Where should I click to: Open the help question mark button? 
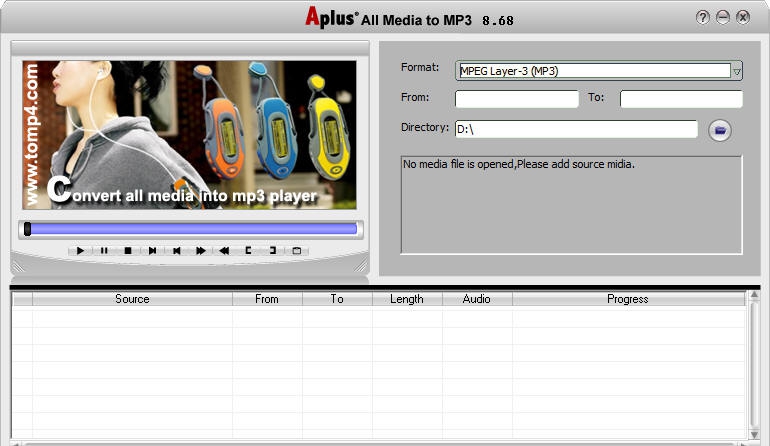[703, 17]
